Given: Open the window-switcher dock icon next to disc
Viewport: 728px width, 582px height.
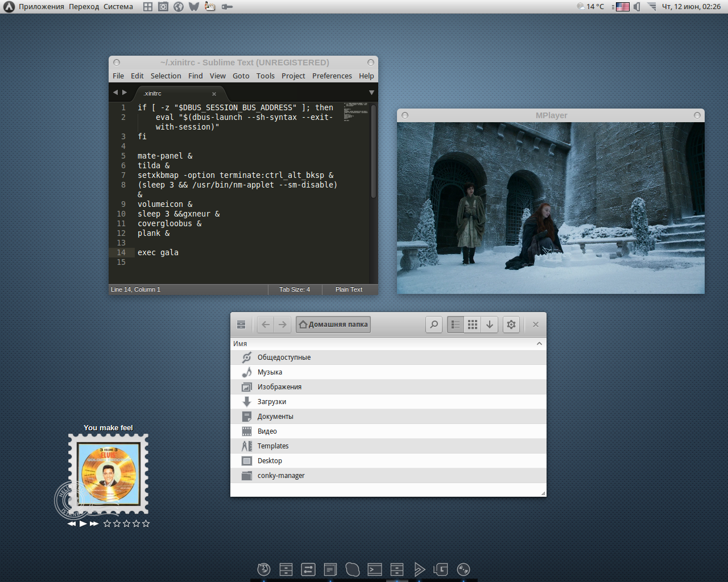Looking at the screenshot, I should (441, 569).
